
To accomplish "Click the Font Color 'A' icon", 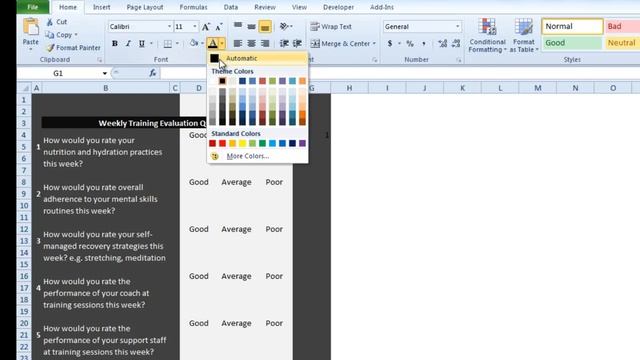I will click(x=213, y=43).
